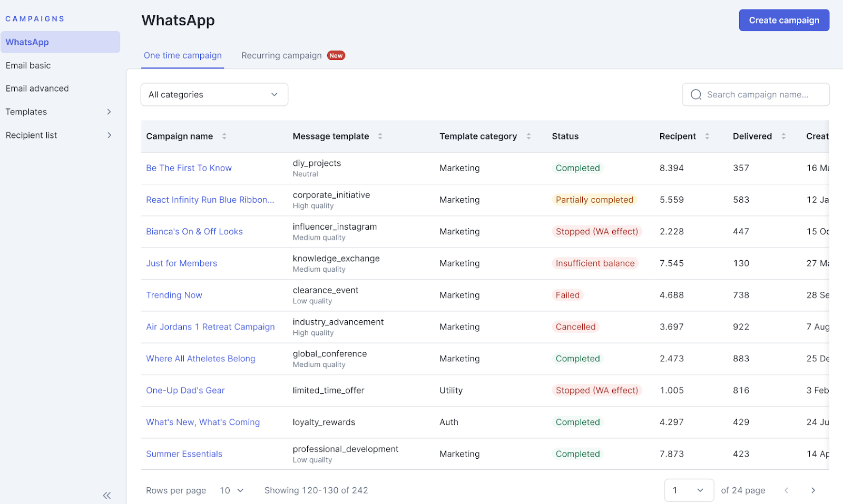The height and width of the screenshot is (504, 843).
Task: Open the Rows per page dropdown
Action: [232, 490]
